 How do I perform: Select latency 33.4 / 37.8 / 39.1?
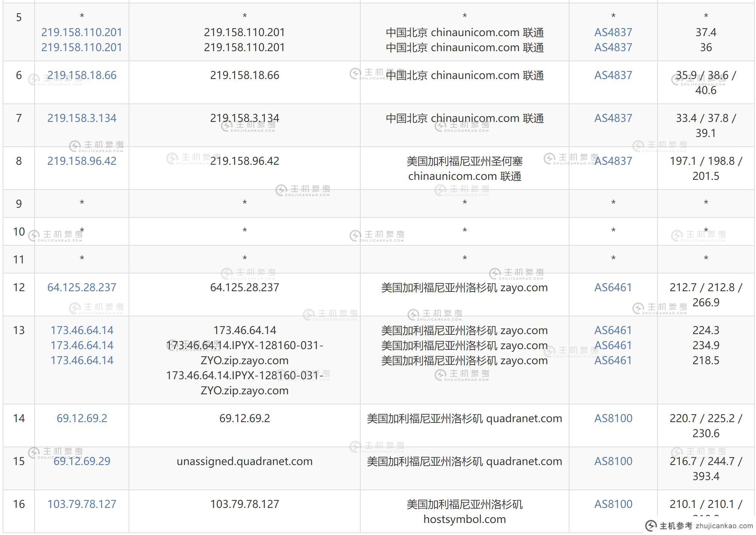706,126
